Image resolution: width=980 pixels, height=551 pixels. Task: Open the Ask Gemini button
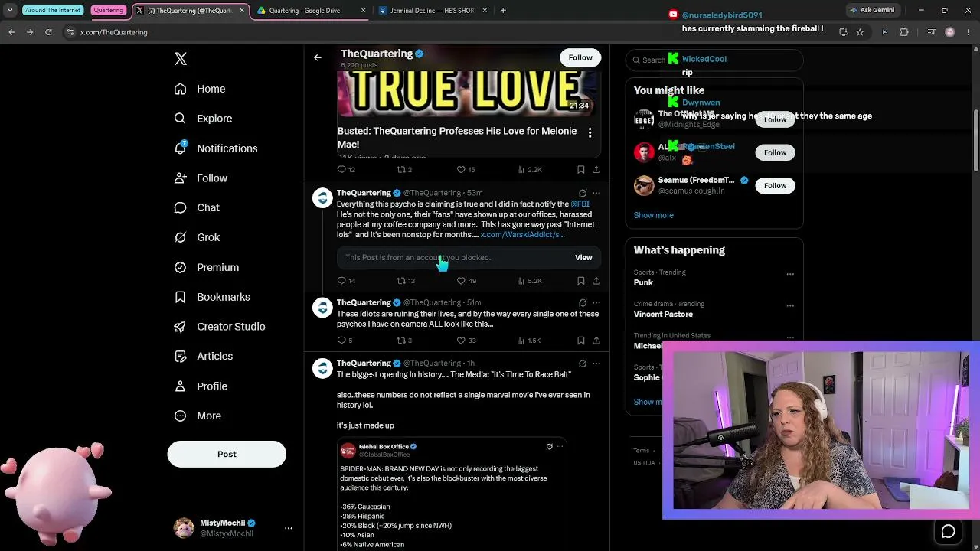(872, 10)
